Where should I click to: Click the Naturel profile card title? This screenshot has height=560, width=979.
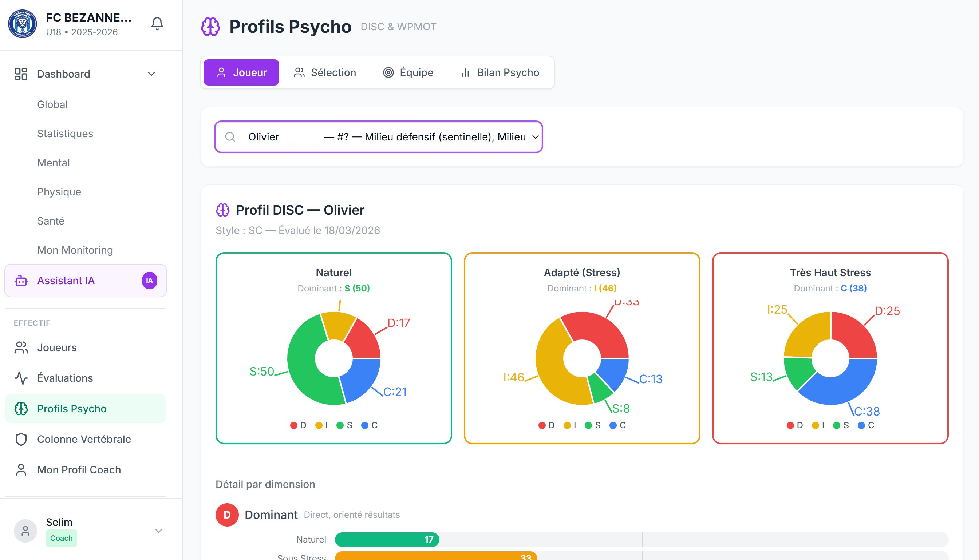[333, 273]
